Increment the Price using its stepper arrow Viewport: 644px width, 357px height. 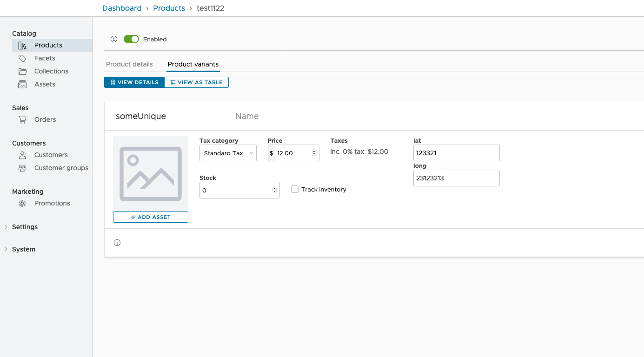tap(315, 151)
